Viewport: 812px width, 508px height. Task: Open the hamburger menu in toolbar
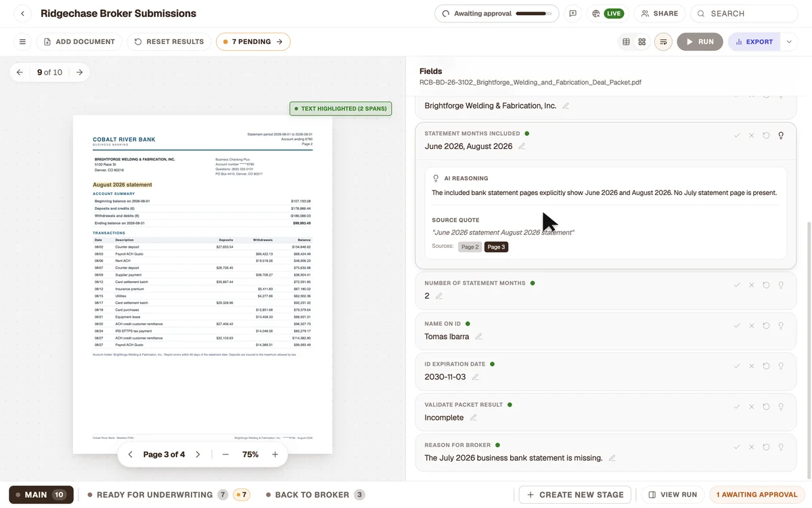22,42
